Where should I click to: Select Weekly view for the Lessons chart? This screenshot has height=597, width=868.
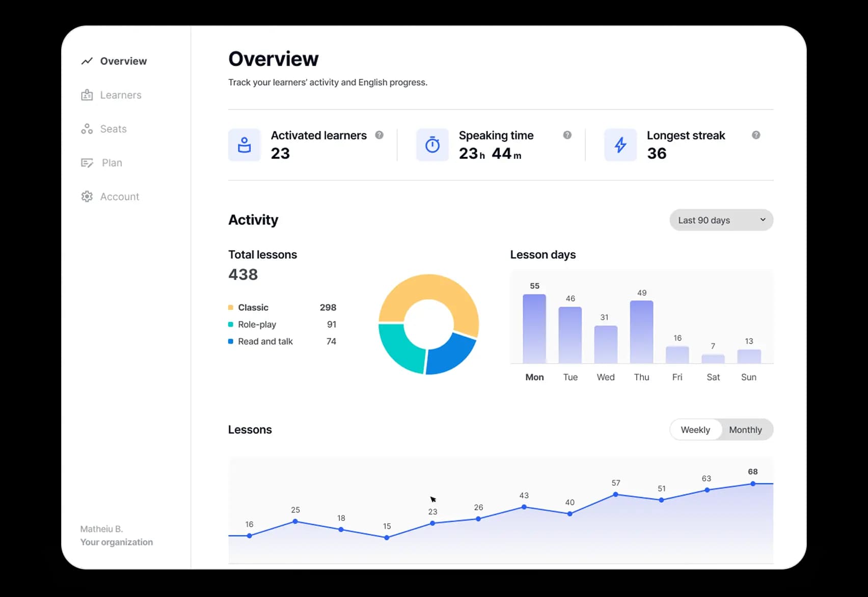coord(695,429)
